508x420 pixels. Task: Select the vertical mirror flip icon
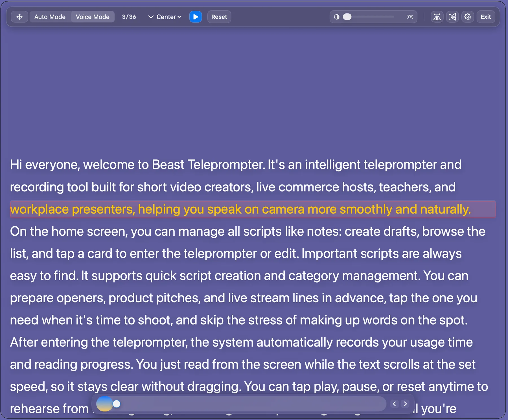tap(452, 17)
